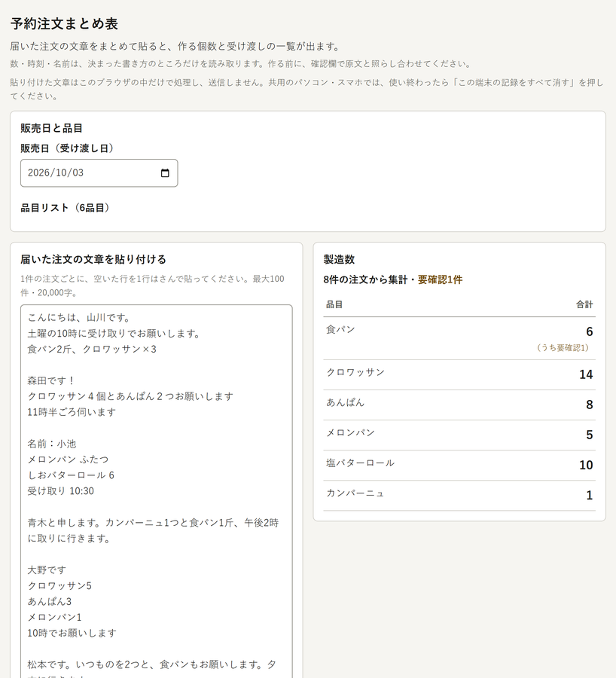Click the line 受け取り 10:30 in textarea
616x678 pixels.
point(60,491)
